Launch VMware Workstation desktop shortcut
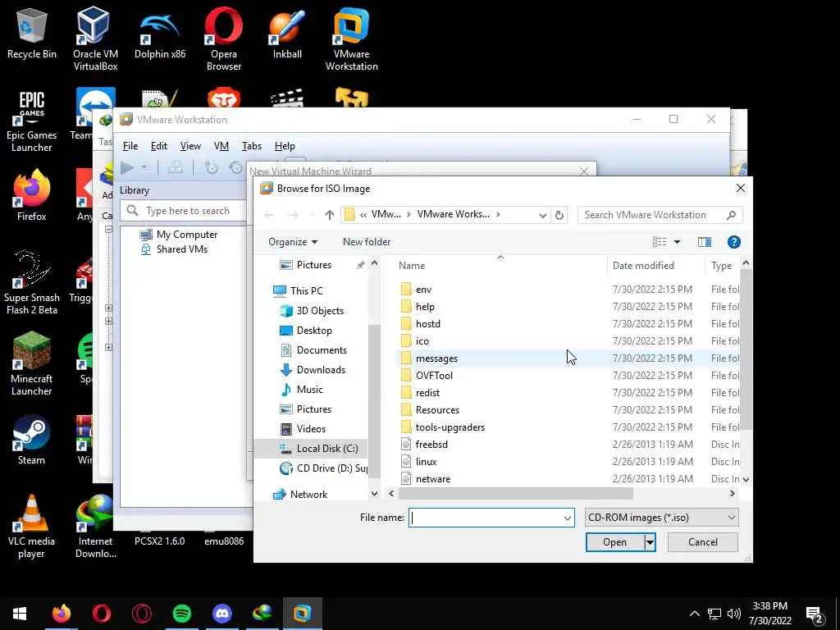Viewport: 840px width, 630px height. (x=351, y=39)
